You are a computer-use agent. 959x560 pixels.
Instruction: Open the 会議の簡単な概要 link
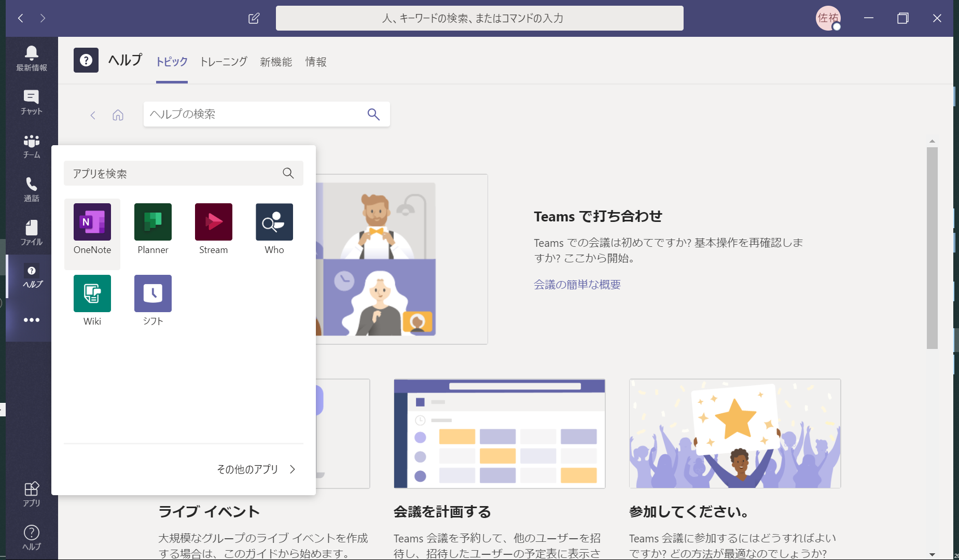point(577,284)
